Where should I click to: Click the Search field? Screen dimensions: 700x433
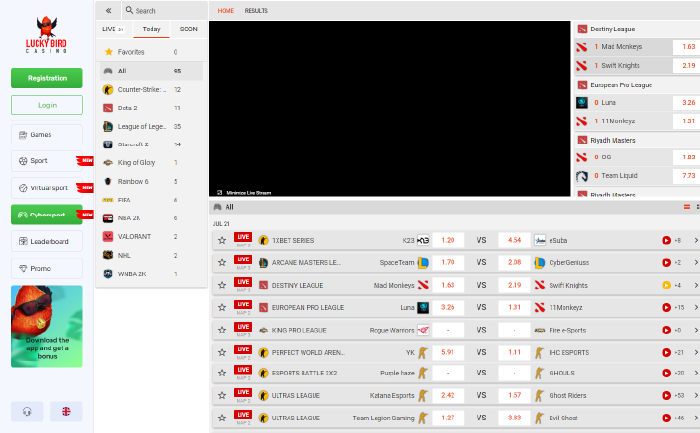(164, 11)
